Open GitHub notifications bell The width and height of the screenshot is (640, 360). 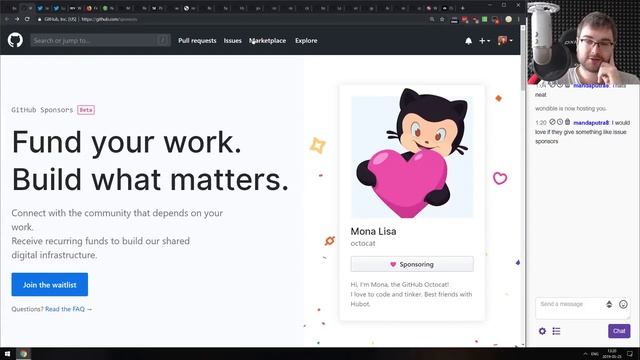(x=469, y=41)
